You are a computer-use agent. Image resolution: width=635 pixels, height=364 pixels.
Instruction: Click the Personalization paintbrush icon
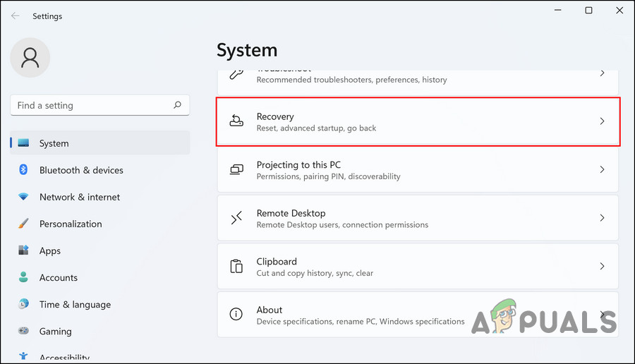[x=23, y=224]
